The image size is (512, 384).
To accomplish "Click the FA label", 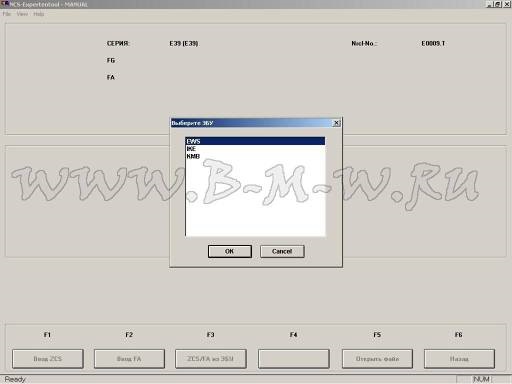I will point(111,77).
